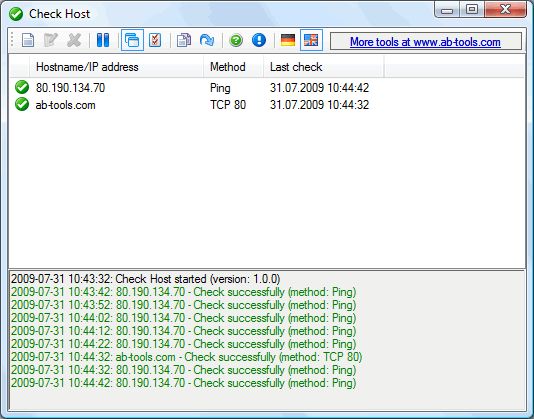Viewport: 534px width, 419px height.
Task: Switch language to English flag
Action: (x=311, y=40)
